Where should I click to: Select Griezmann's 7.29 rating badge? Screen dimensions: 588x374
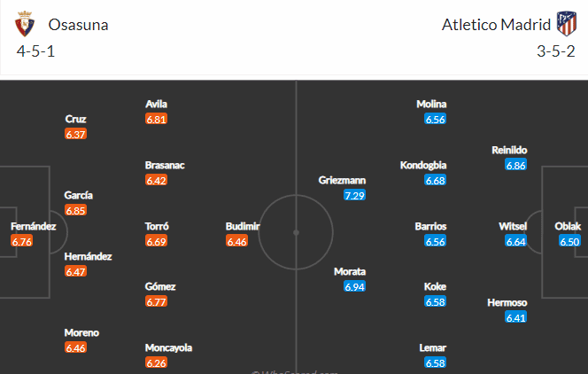(x=354, y=196)
